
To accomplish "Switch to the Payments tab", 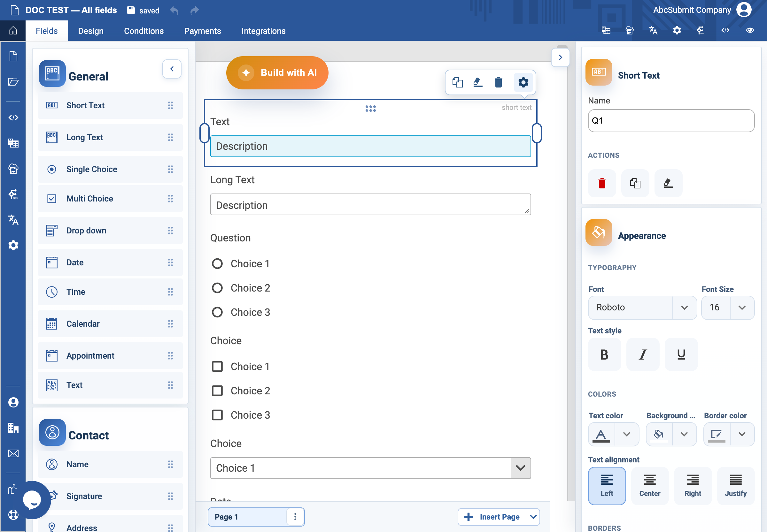I will tap(203, 31).
